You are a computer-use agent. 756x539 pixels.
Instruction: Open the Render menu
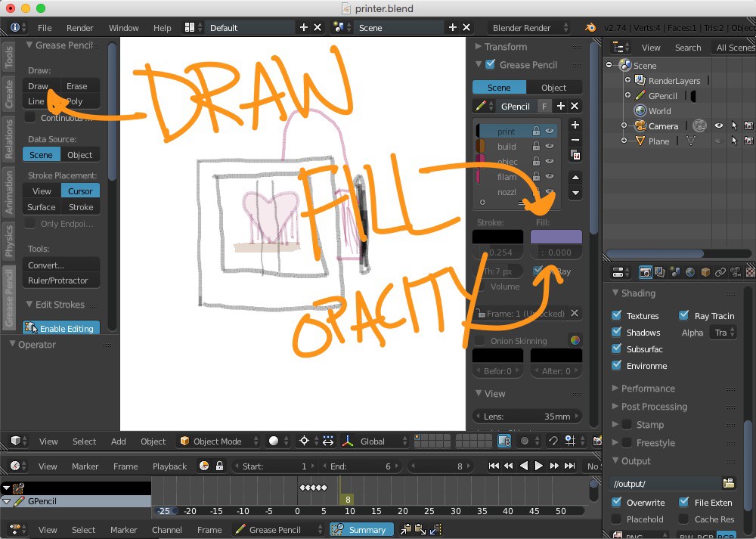(80, 27)
